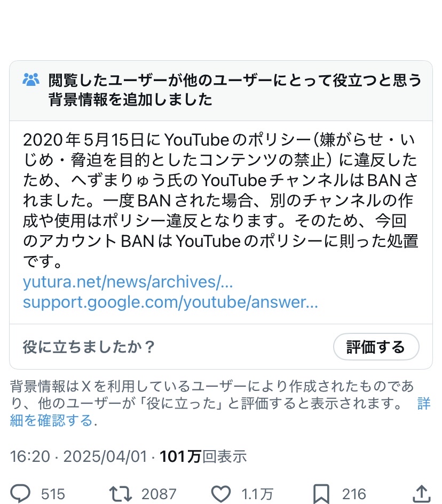The image size is (442, 504).
Task: Click the 515 reply count
Action: (x=53, y=494)
